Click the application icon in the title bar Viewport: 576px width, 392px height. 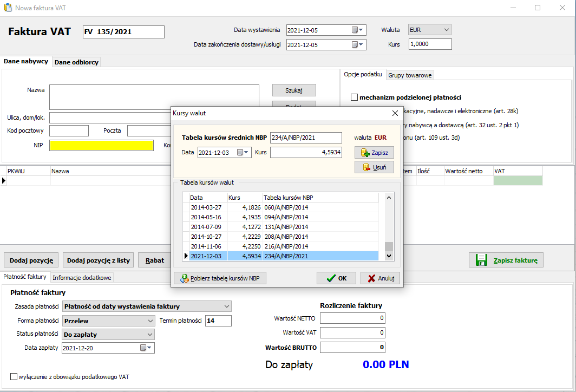(8, 8)
